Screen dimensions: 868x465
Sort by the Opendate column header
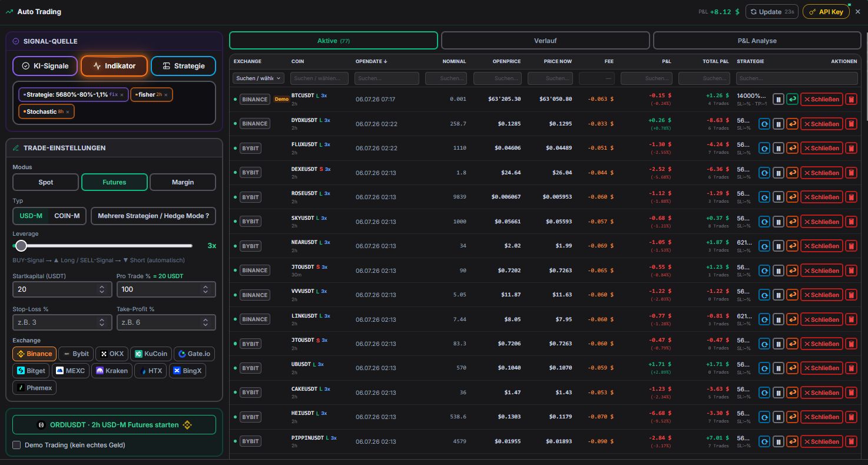tap(371, 61)
